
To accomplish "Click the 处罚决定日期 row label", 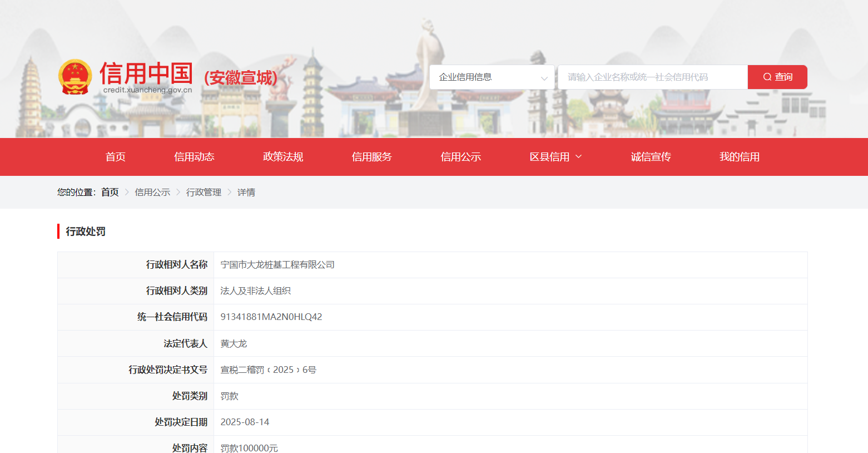I will pos(181,422).
